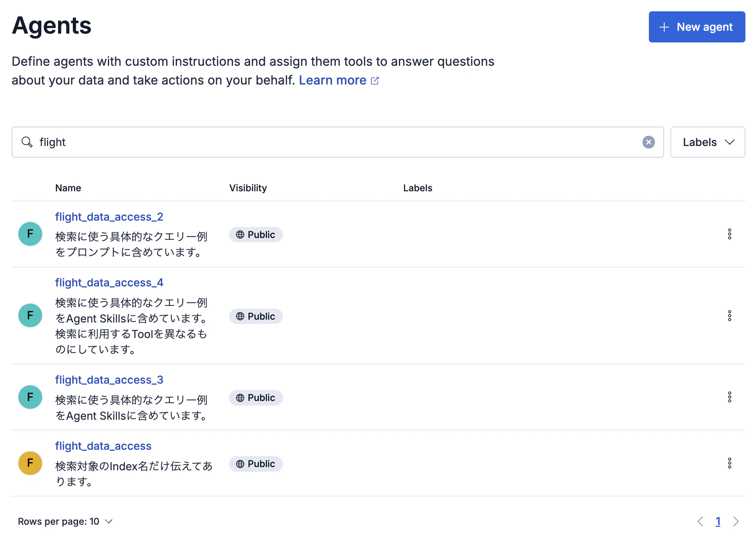This screenshot has width=756, height=541.
Task: Click the search magnifier icon
Action: point(27,142)
